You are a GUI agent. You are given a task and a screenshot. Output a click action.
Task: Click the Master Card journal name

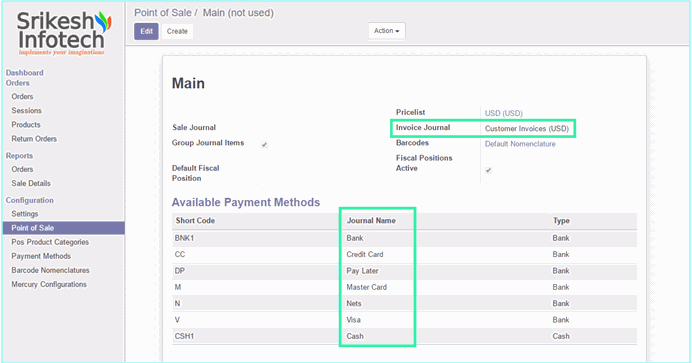point(366,287)
